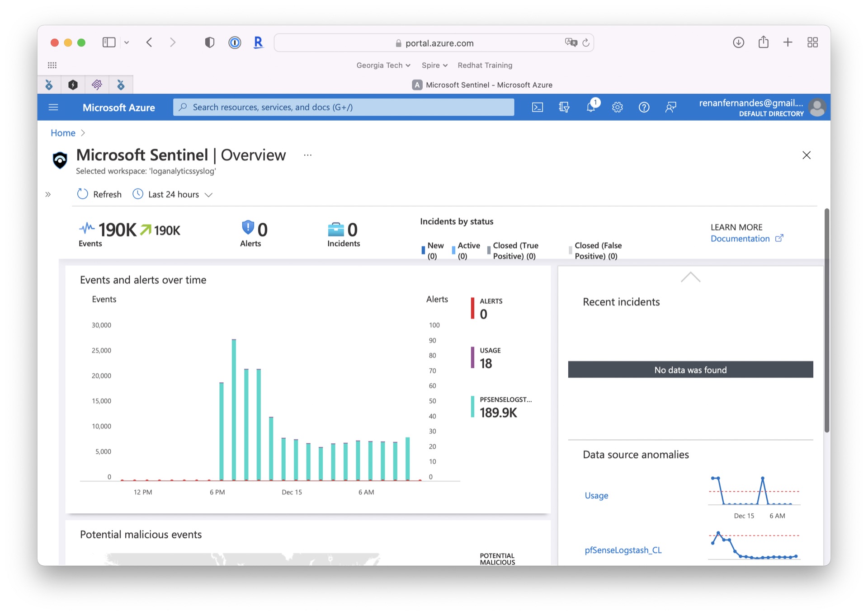
Task: Expand the Last 24 hours time range dropdown
Action: [173, 194]
